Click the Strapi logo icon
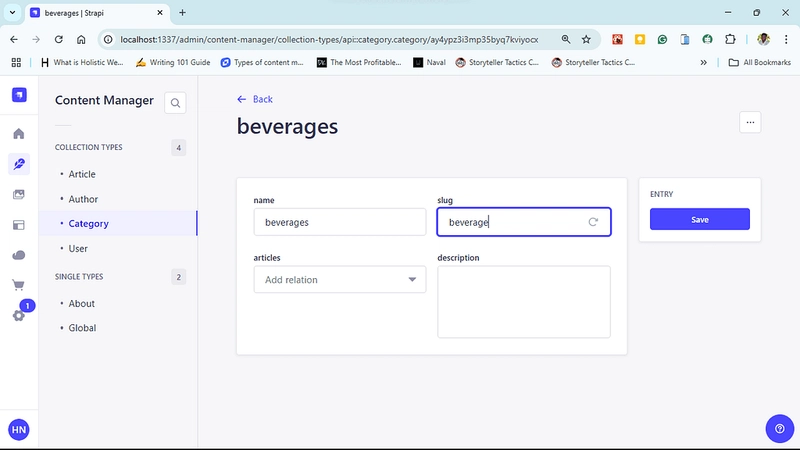 pos(19,95)
